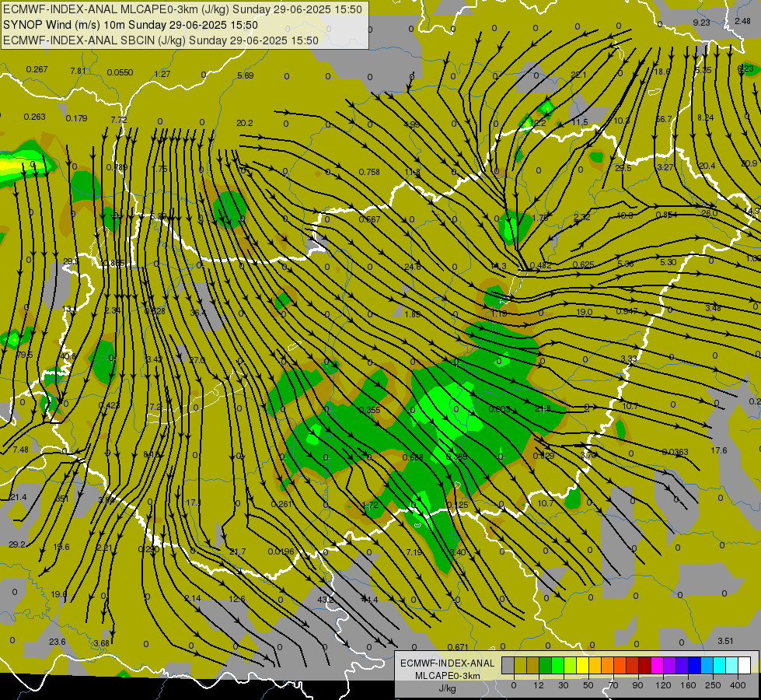
Task: Click the map value 7.48
Action: [x=20, y=450]
